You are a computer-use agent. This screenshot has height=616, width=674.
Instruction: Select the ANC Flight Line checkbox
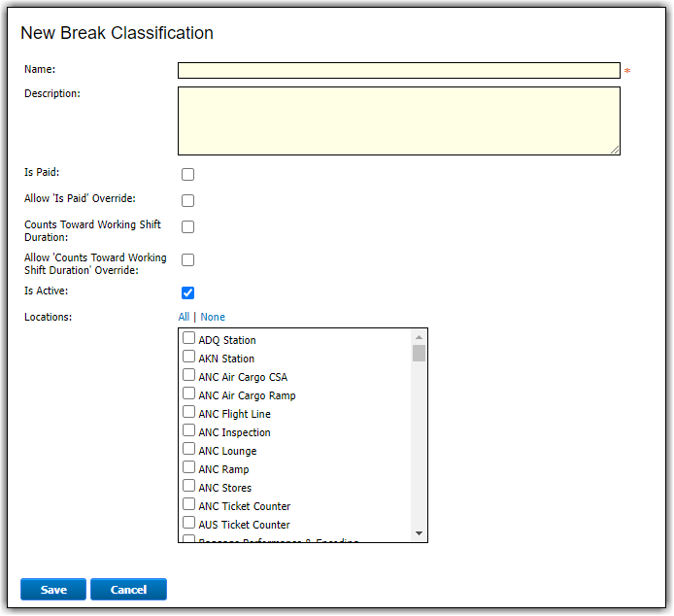189,413
